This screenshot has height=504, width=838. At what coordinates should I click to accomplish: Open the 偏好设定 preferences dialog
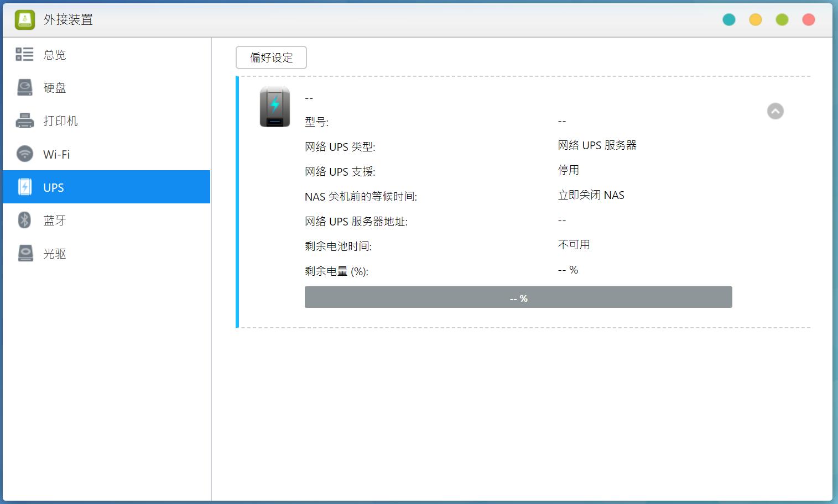(x=271, y=57)
